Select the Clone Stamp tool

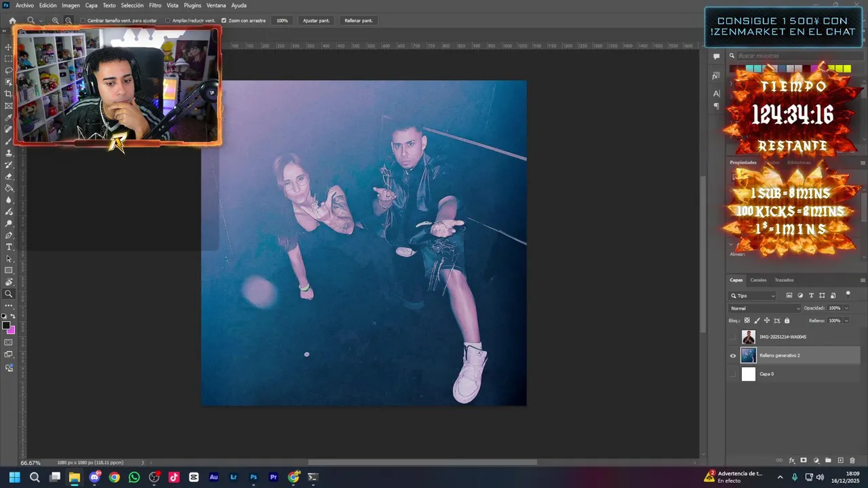click(x=9, y=153)
